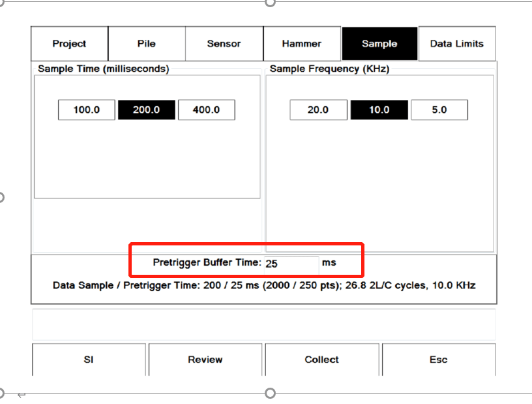The height and width of the screenshot is (404, 532).
Task: Choose the 200.0 ms sample time
Action: 146,110
